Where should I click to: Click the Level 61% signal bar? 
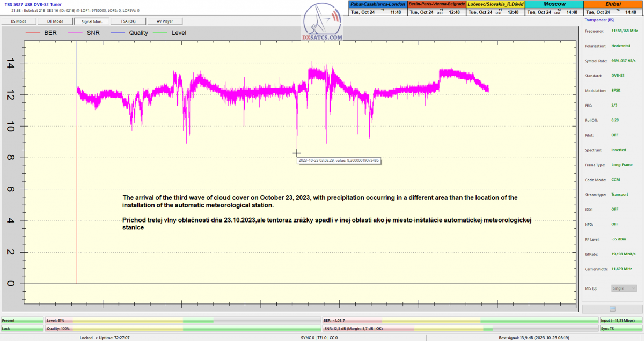point(182,320)
